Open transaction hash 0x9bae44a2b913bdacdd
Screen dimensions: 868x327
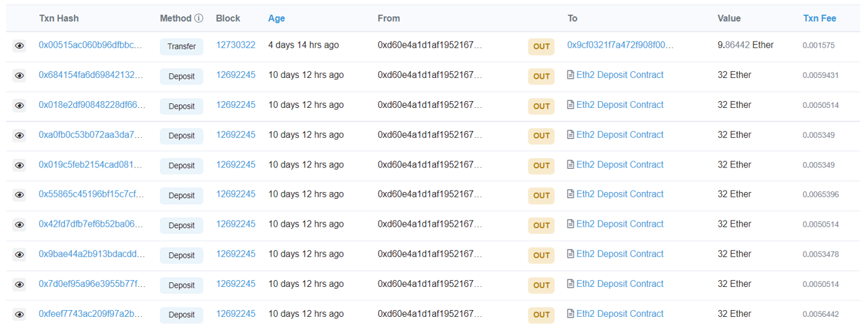(92, 254)
